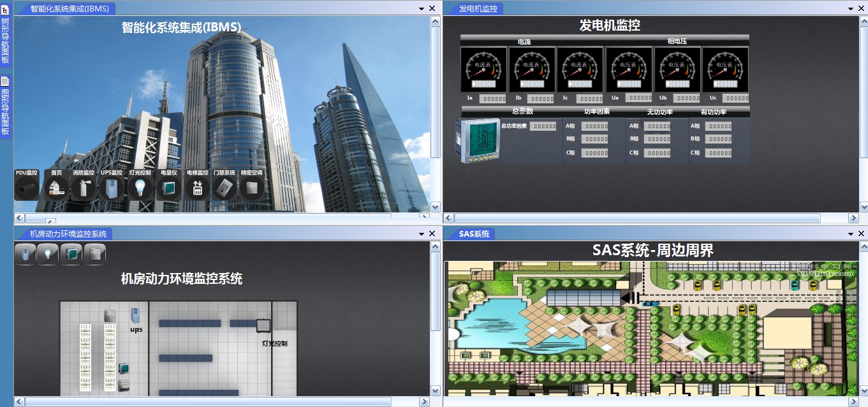Image resolution: width=868 pixels, height=407 pixels.
Task: Click scroll-down arrow in IBMS panel
Action: pos(436,207)
